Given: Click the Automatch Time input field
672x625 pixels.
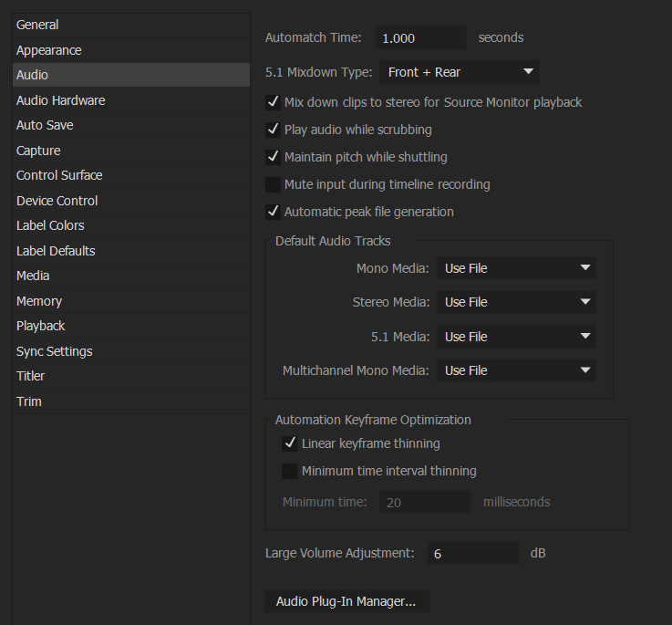Looking at the screenshot, I should pyautogui.click(x=420, y=37).
